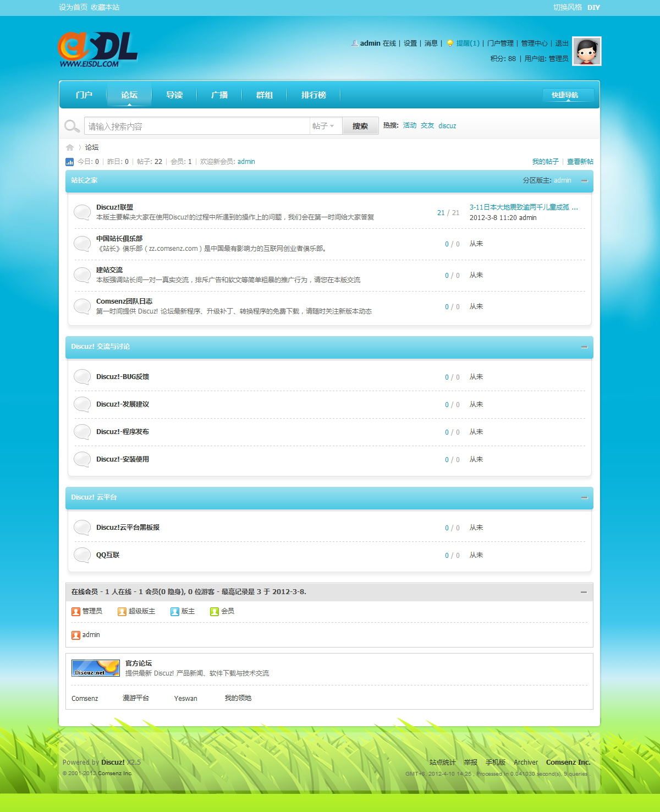Click the 管理员 legend user icon
The width and height of the screenshot is (660, 812).
coord(76,611)
